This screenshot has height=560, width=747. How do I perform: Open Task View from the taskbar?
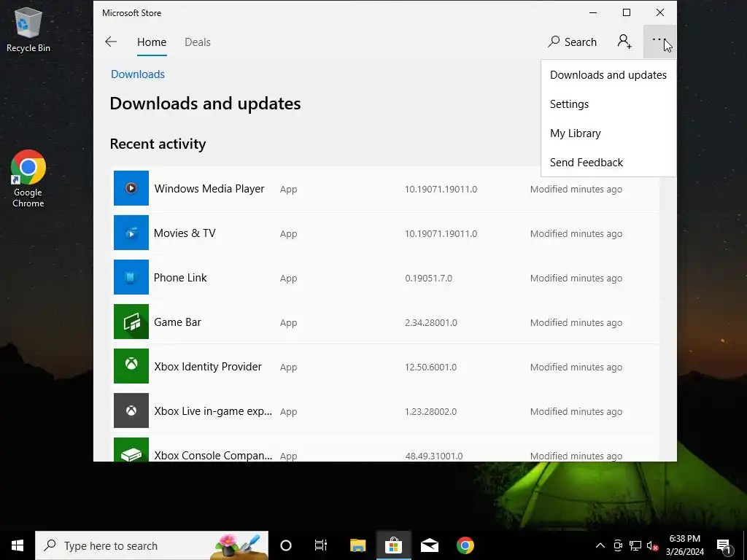(321, 545)
